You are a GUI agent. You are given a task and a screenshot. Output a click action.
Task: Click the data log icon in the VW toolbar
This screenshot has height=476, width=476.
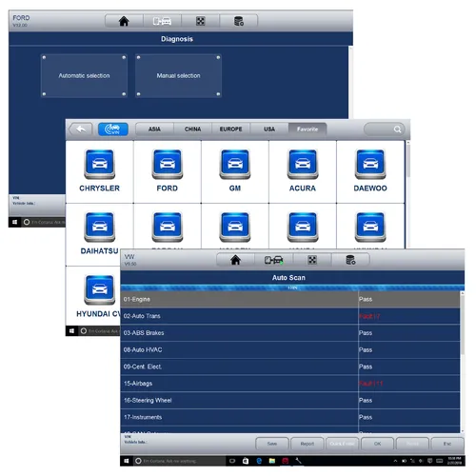coord(350,260)
